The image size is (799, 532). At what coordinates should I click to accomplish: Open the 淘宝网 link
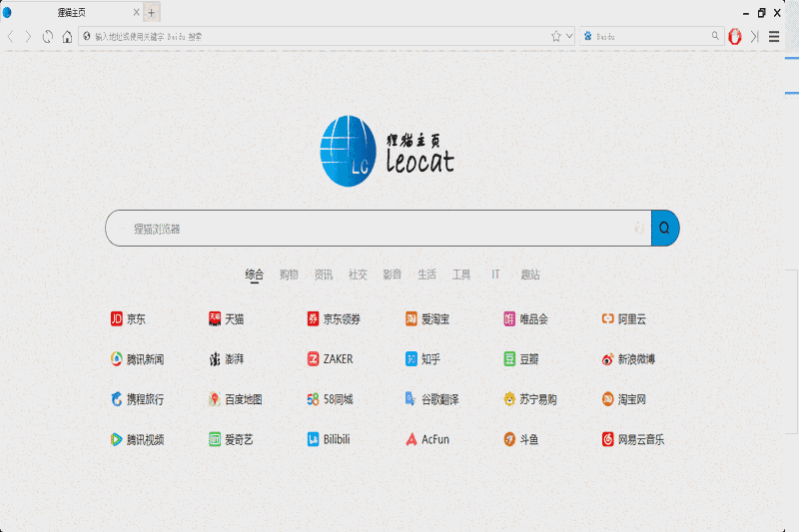click(x=624, y=399)
